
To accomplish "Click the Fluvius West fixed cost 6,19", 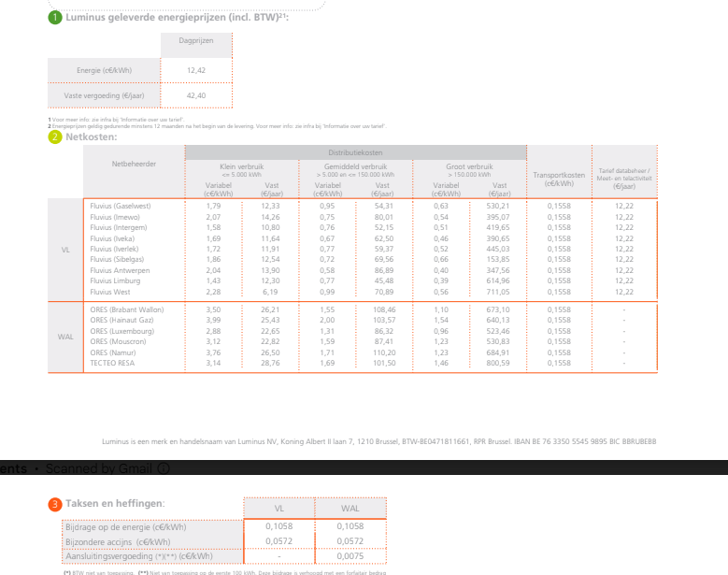I will click(x=270, y=292).
